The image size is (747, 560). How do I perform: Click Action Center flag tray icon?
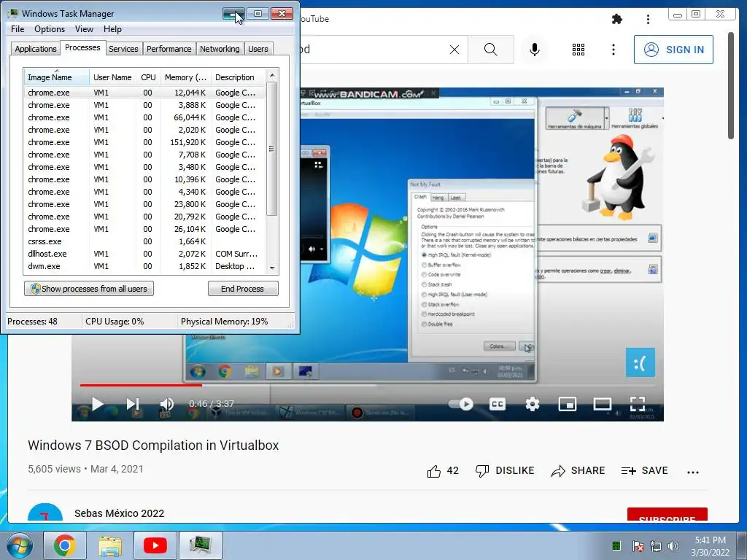[x=638, y=546]
